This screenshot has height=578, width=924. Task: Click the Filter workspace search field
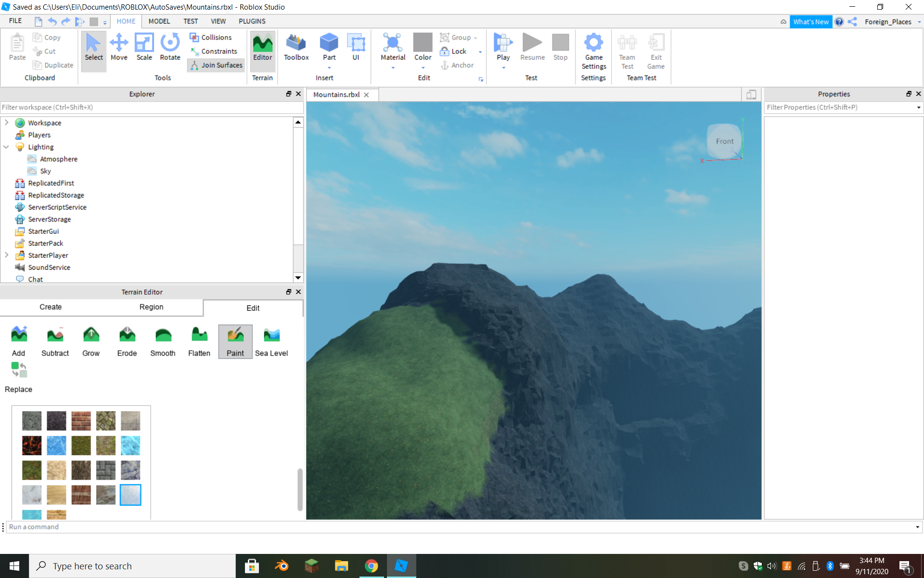tap(151, 107)
